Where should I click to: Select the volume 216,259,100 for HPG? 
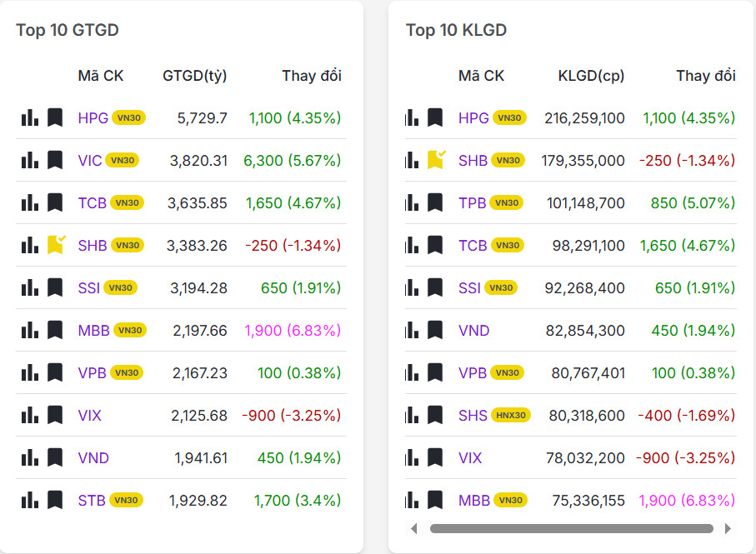coord(585,118)
